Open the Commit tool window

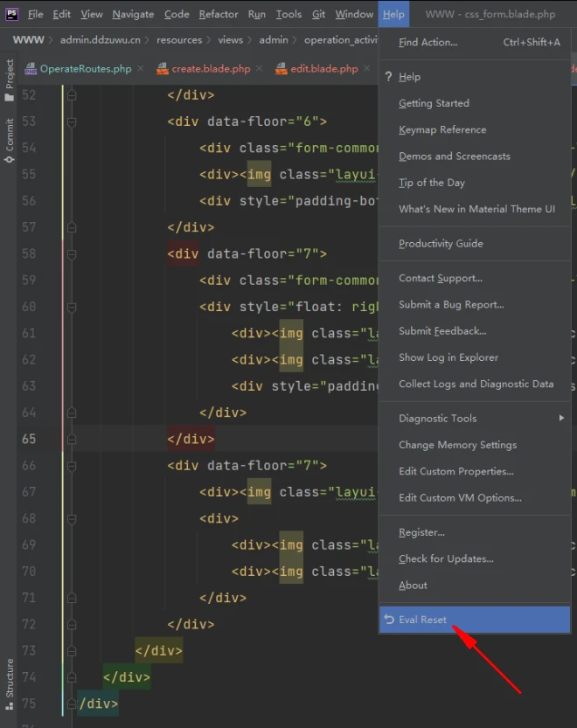pos(10,140)
